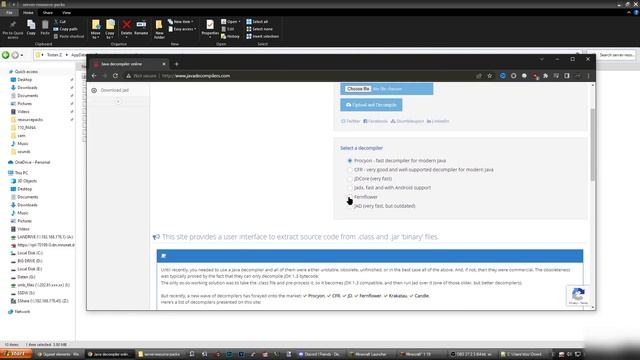Click the reCAPTCHA badge
This screenshot has width=640, height=360.
coord(578,296)
